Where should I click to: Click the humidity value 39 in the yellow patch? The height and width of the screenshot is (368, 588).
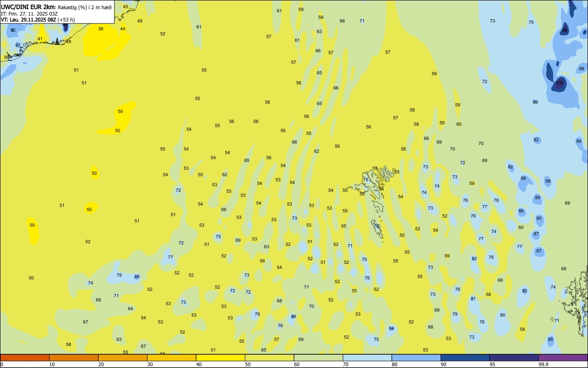click(x=101, y=28)
